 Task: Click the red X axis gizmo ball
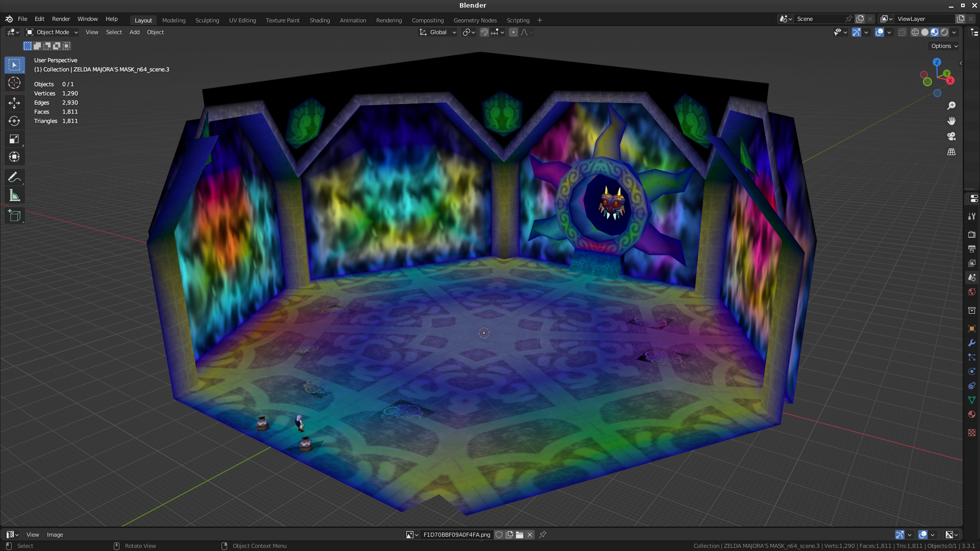950,81
